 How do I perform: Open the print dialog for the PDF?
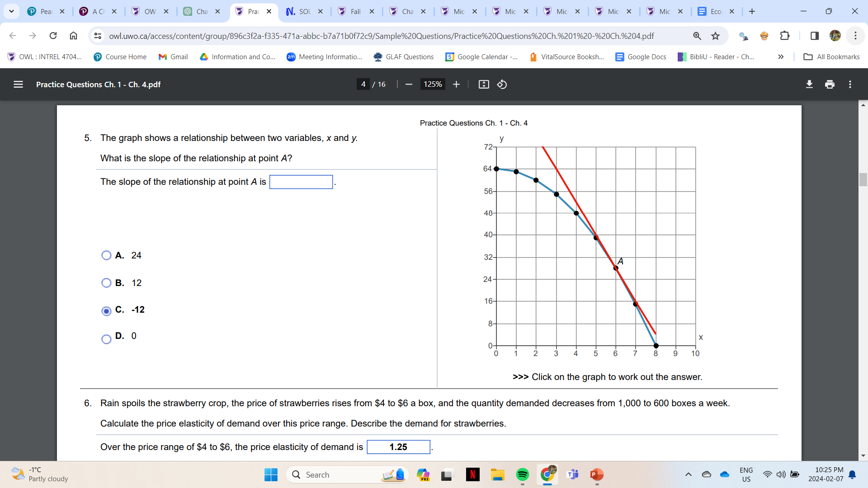click(830, 84)
